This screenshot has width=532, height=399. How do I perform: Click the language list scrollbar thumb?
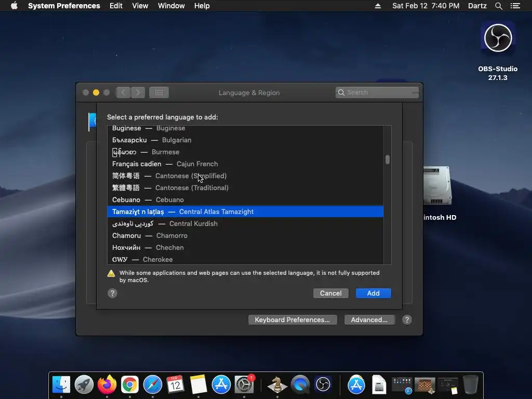388,159
